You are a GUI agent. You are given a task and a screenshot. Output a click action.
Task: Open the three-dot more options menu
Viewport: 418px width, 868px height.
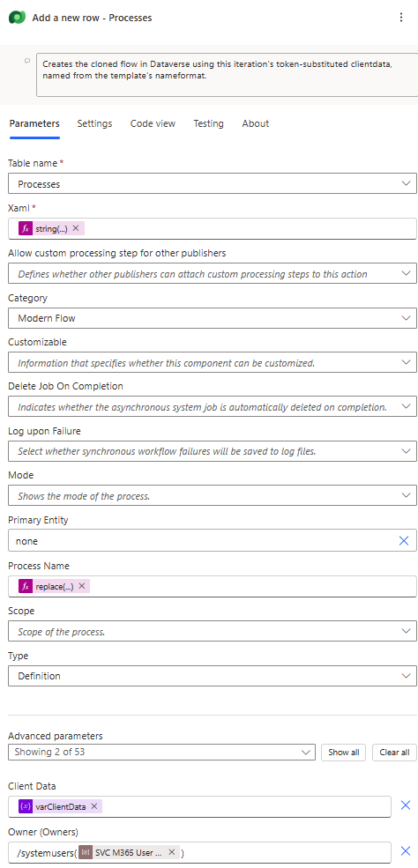tap(401, 18)
